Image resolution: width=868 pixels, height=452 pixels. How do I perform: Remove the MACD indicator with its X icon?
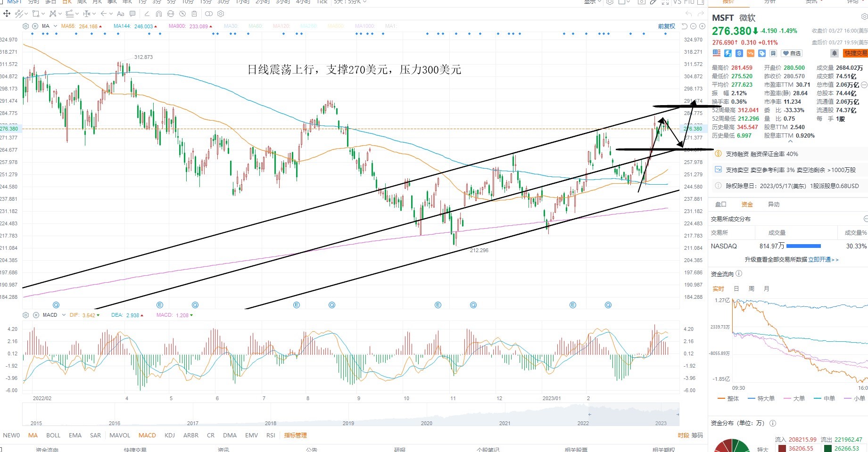click(36, 315)
